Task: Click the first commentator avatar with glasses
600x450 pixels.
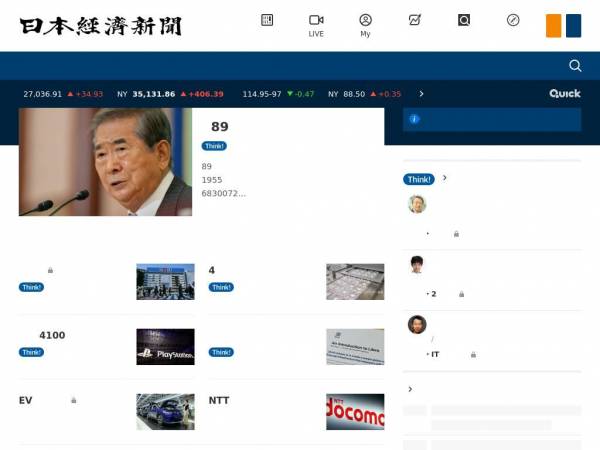Action: pyautogui.click(x=417, y=204)
